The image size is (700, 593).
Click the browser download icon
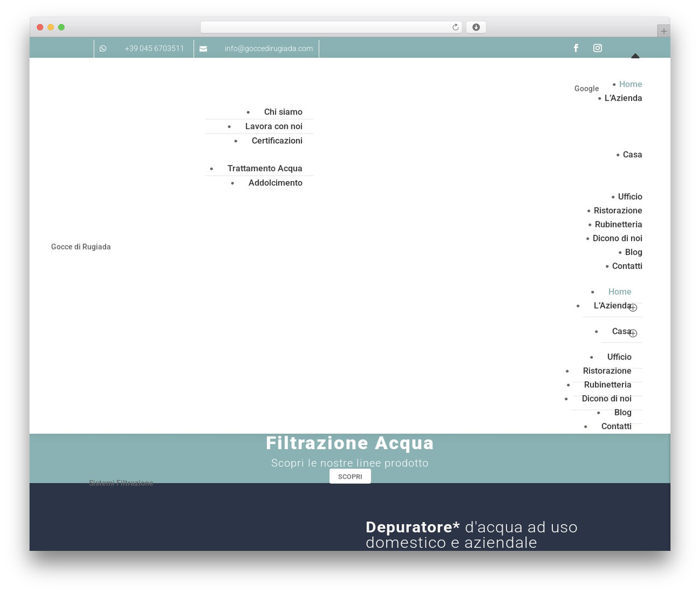[476, 27]
